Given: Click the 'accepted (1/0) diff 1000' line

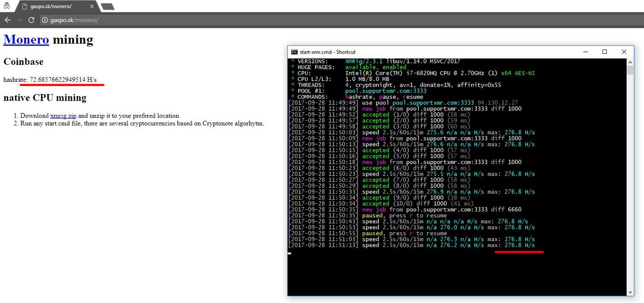Looking at the screenshot, I should coord(379,115).
